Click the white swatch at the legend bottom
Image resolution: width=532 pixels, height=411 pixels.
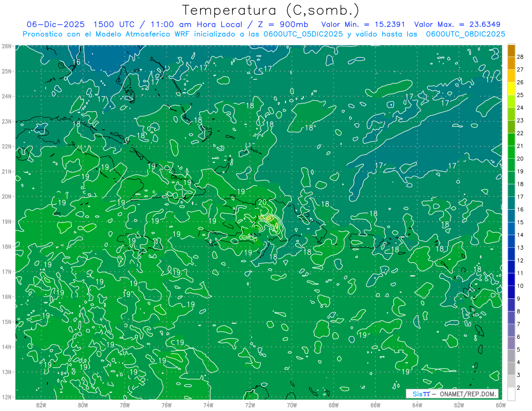[511, 393]
